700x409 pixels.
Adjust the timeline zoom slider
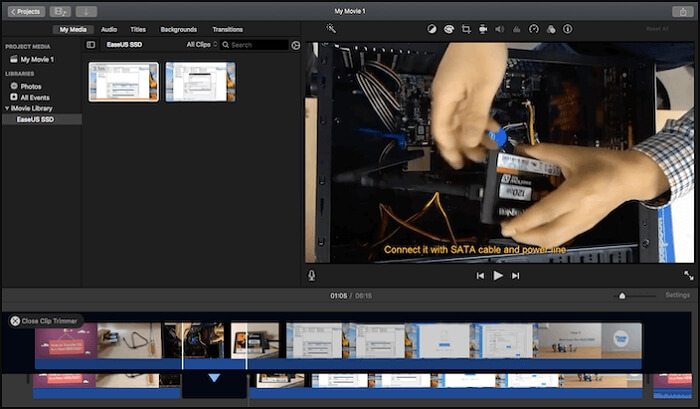(622, 295)
